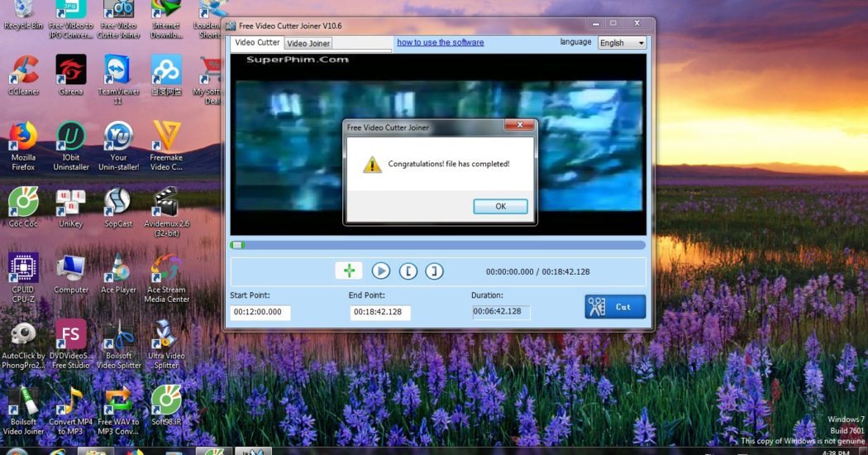The height and width of the screenshot is (455, 868).
Task: Click the Soft98.iR desktop icon
Action: pyautogui.click(x=166, y=405)
